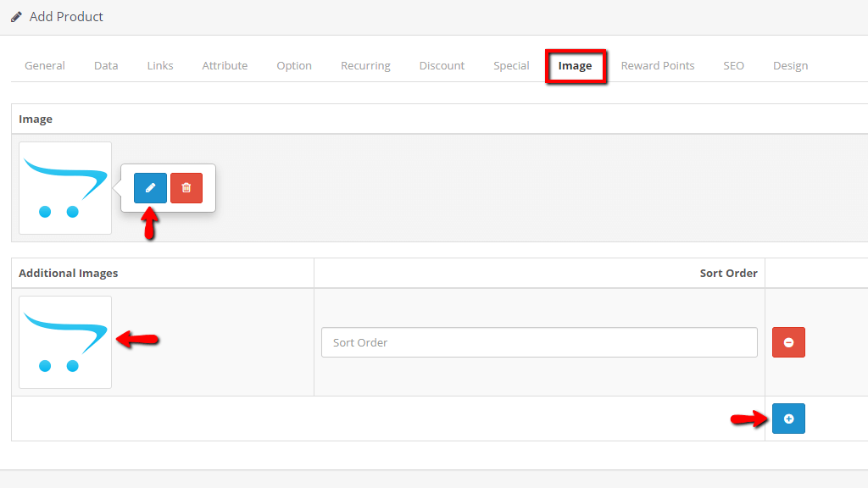868x488 pixels.
Task: Select the Links tab
Action: click(x=159, y=65)
